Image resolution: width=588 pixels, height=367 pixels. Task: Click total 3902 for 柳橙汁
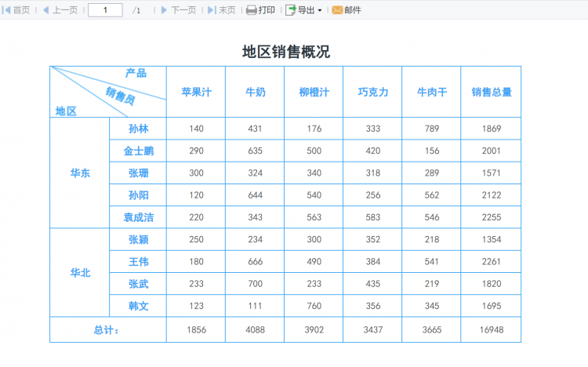pyautogui.click(x=314, y=330)
